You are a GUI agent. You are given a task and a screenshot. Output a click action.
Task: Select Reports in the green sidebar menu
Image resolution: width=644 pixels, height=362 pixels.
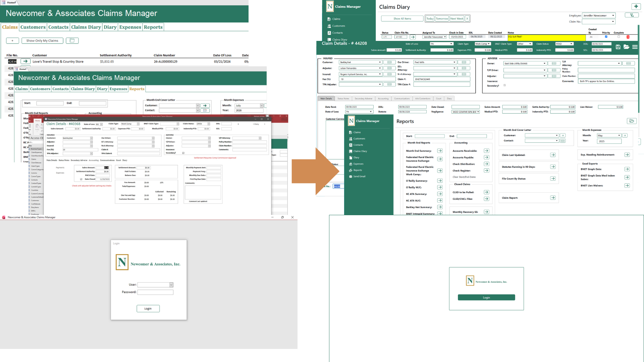pyautogui.click(x=358, y=170)
